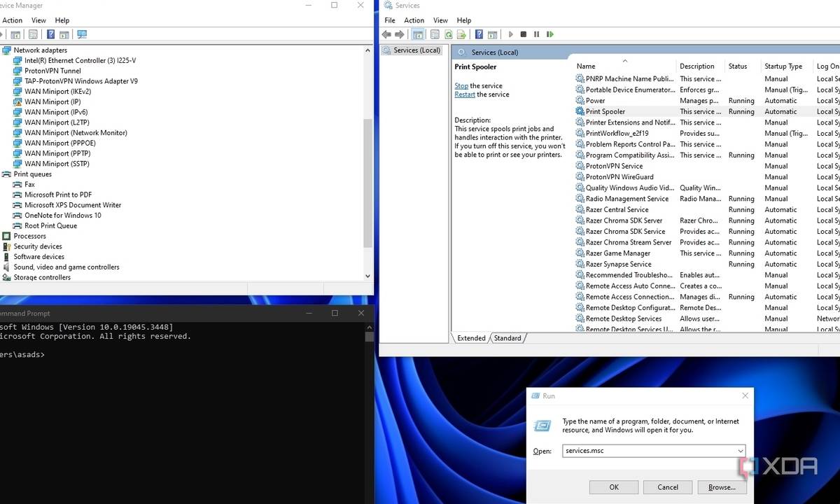Click Export List icon in Services toolbar
840x504 pixels.
tap(462, 34)
